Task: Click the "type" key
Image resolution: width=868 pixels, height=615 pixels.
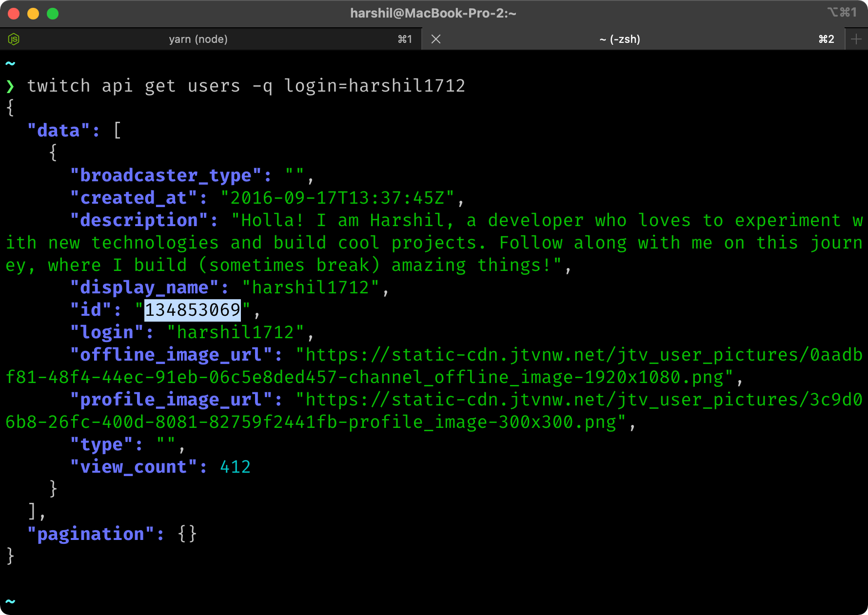Action: 102,444
